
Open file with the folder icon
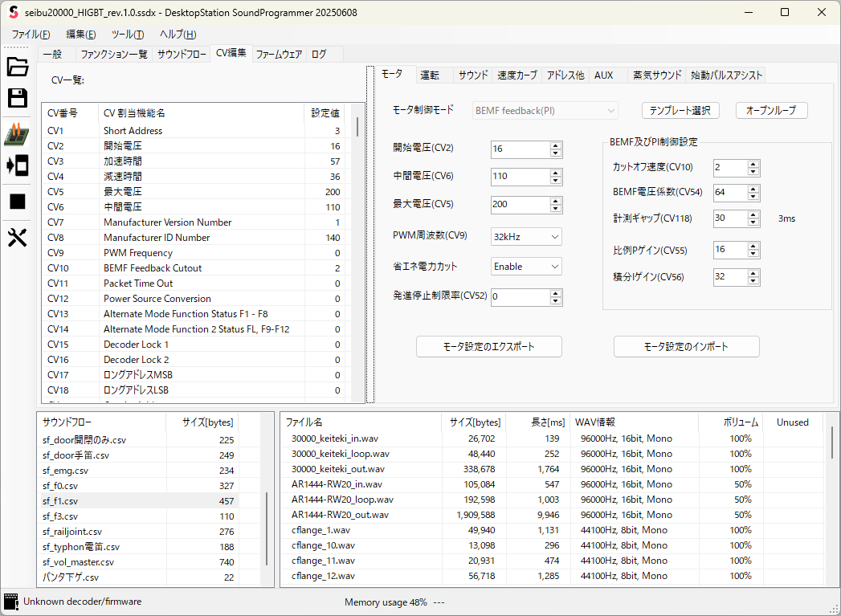(17, 67)
